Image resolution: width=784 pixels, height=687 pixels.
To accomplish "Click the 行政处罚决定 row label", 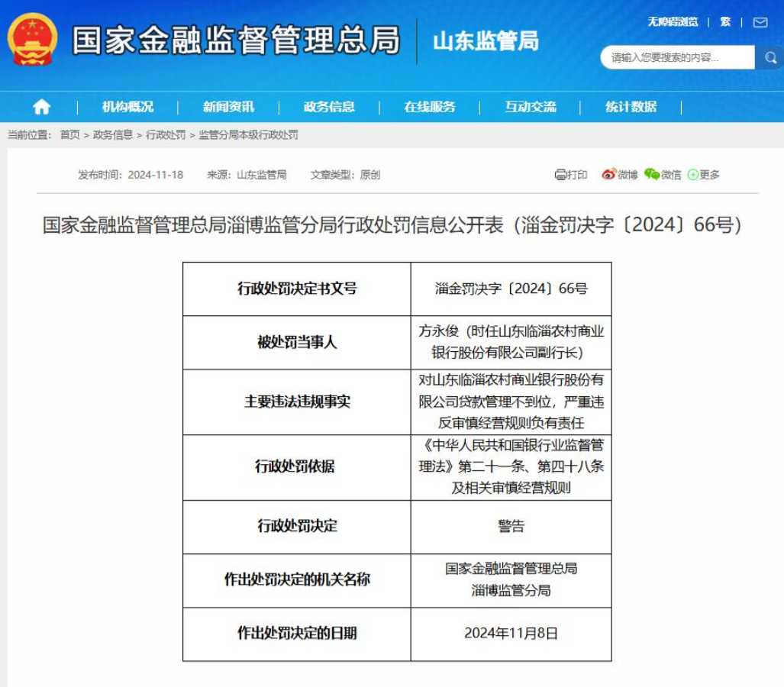I will 297,527.
